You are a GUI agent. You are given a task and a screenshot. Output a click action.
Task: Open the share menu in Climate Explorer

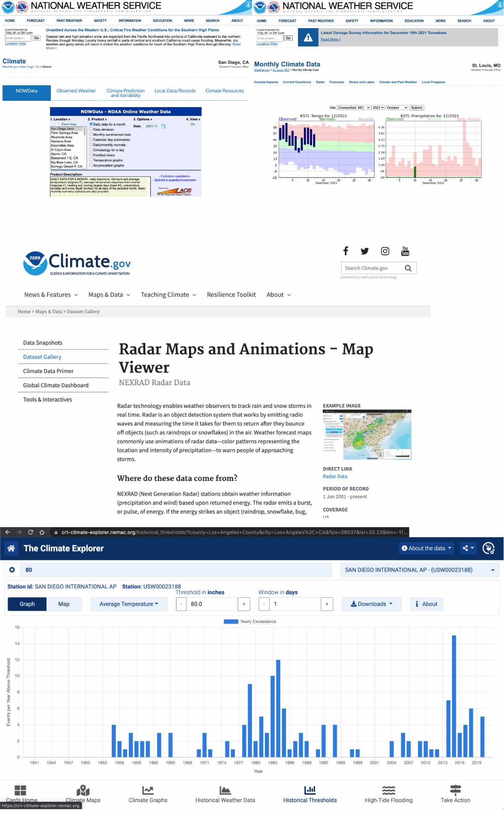(x=468, y=548)
